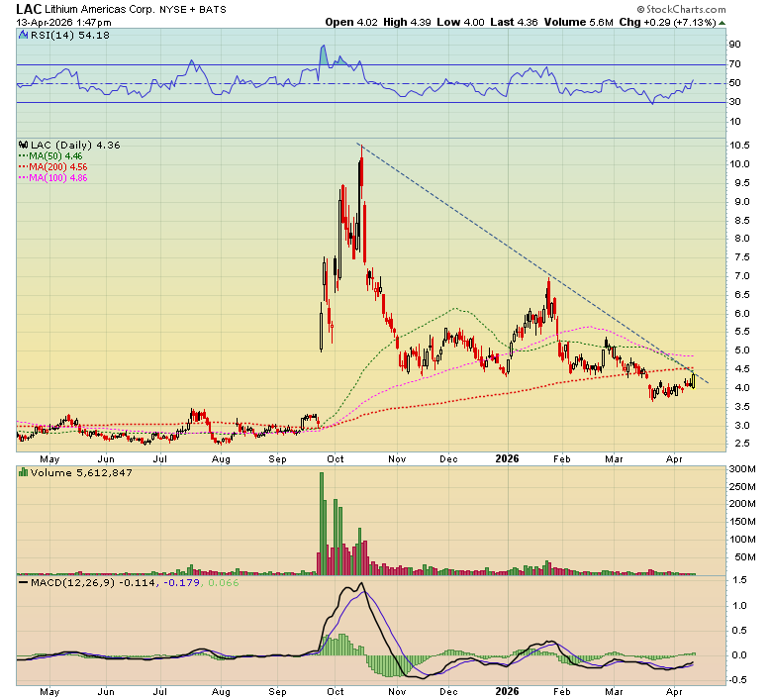Click the 2026 label on price chart axis
The height and width of the screenshot is (700, 772).
(x=507, y=458)
